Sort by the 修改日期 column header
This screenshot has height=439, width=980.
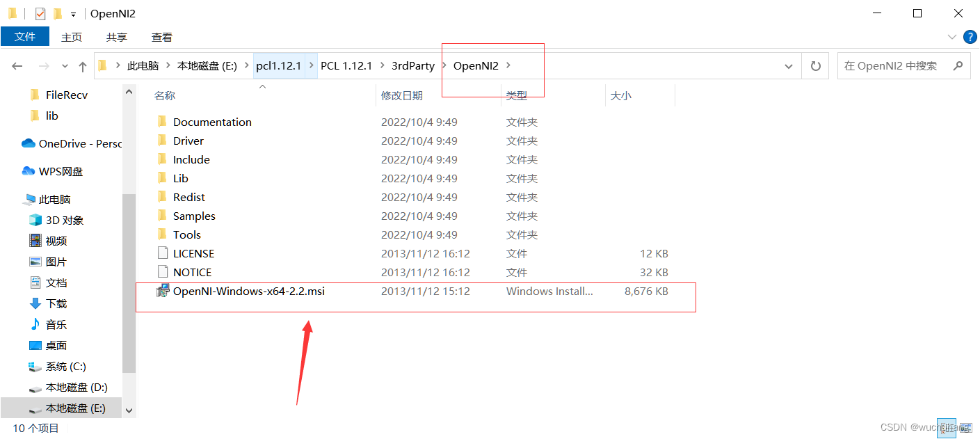[x=402, y=96]
